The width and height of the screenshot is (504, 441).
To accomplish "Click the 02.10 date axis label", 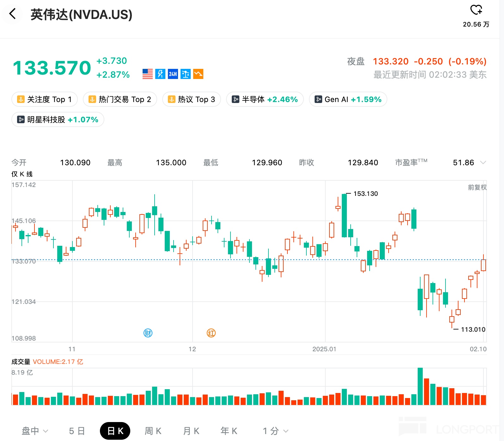I will [x=478, y=349].
